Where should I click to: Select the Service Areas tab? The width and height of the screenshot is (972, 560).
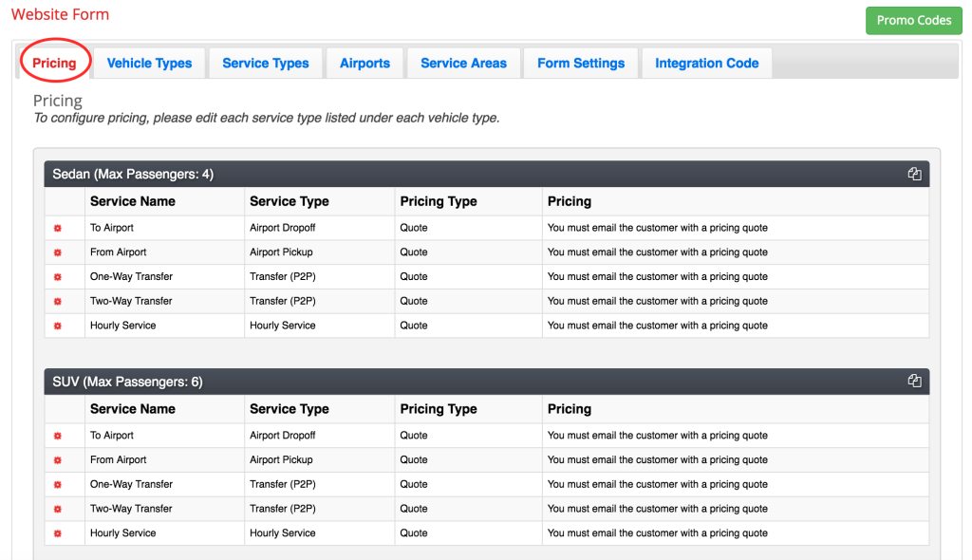tap(463, 64)
